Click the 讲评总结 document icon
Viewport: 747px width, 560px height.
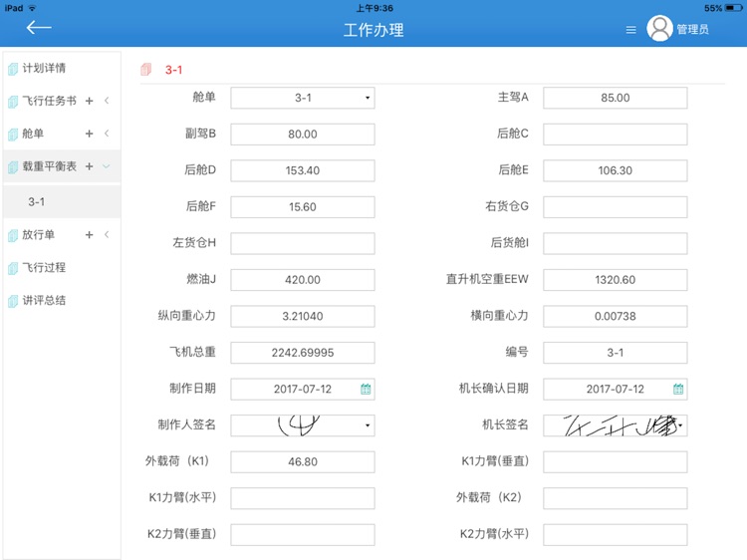click(x=13, y=301)
